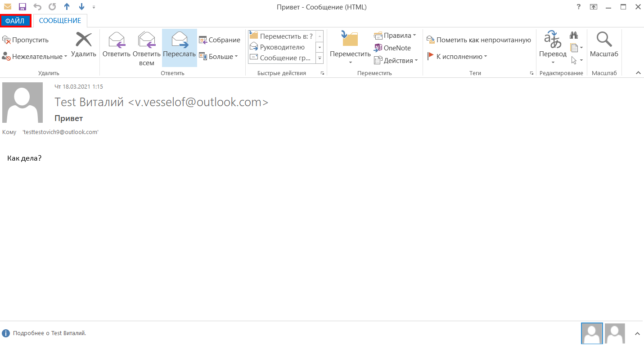Open the Правила rules dropdown

pyautogui.click(x=395, y=36)
